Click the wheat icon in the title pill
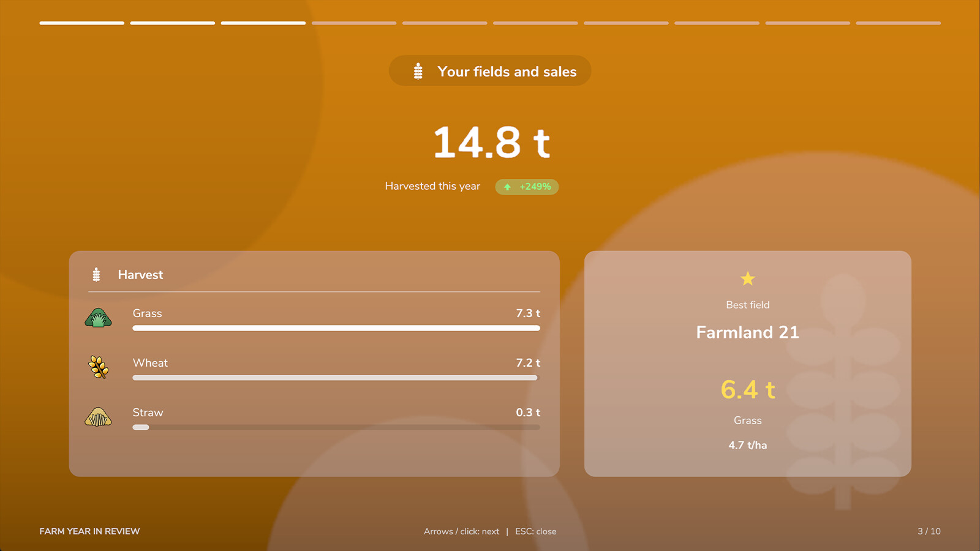 pos(418,71)
